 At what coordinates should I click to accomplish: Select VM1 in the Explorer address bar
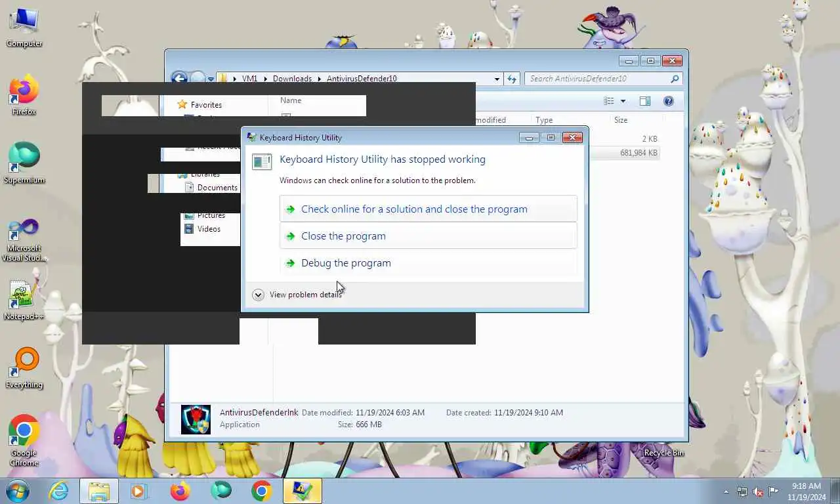(x=249, y=79)
